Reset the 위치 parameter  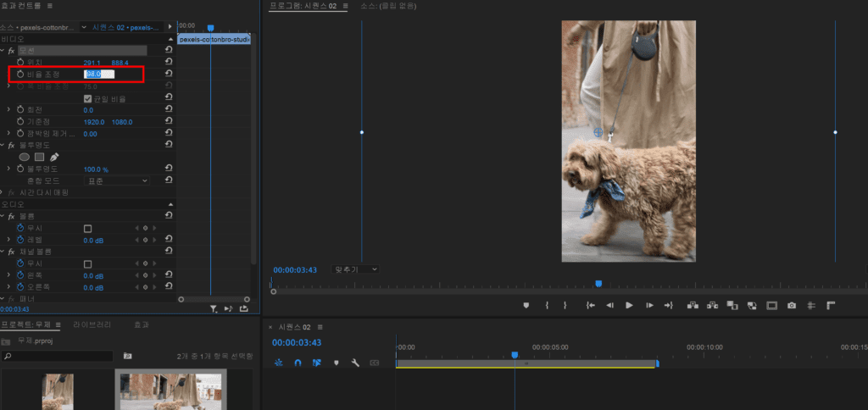[x=169, y=62]
